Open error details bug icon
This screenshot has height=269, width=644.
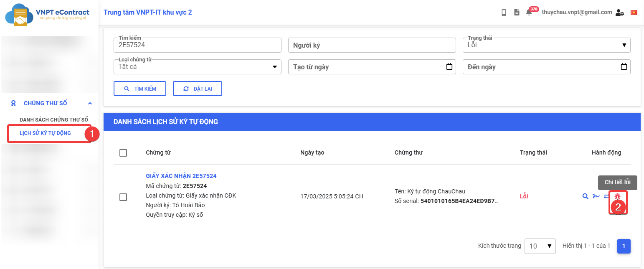(618, 196)
